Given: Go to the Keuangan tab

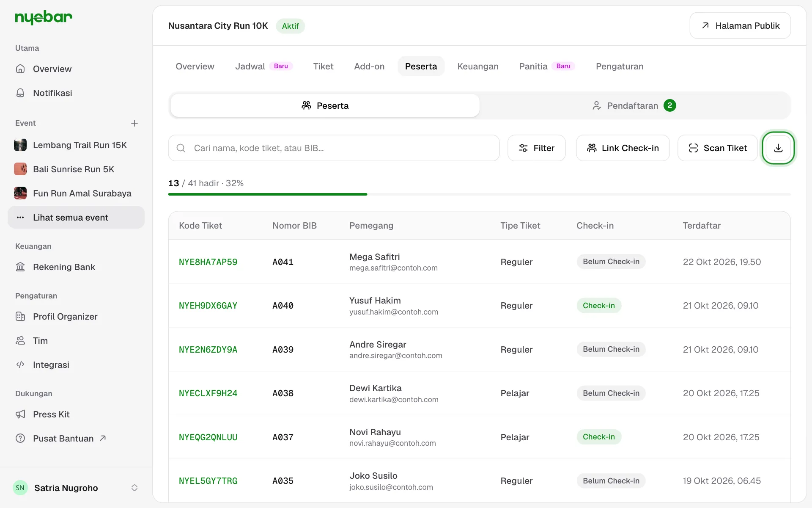Looking at the screenshot, I should (478, 66).
